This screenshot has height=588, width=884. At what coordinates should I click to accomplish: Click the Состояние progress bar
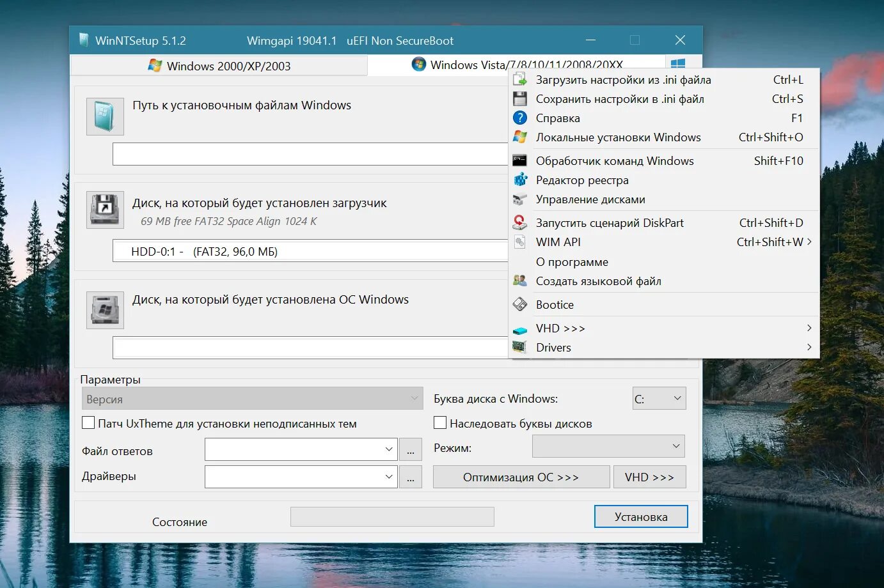(392, 516)
